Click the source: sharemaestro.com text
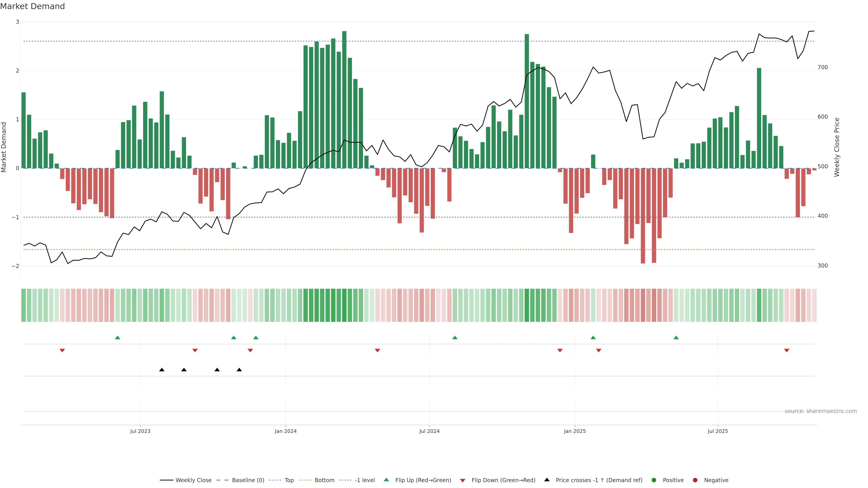Screen dimensions: 868x488 [x=821, y=411]
